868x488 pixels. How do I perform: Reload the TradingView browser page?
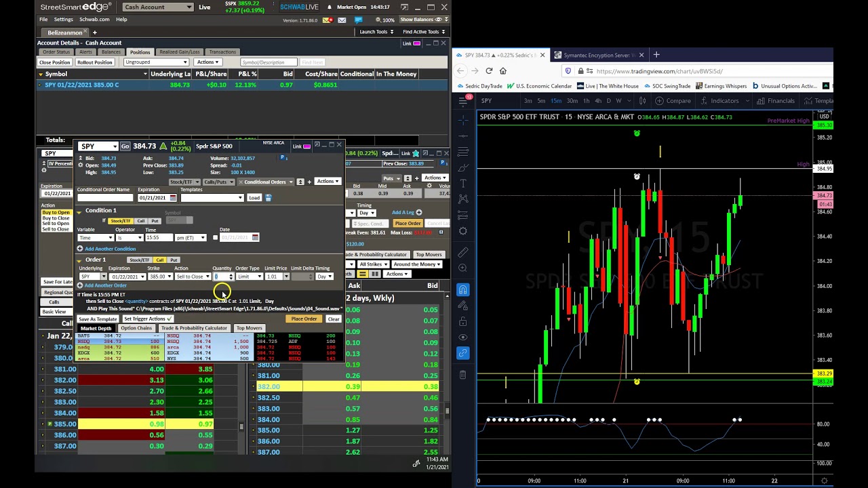489,70
